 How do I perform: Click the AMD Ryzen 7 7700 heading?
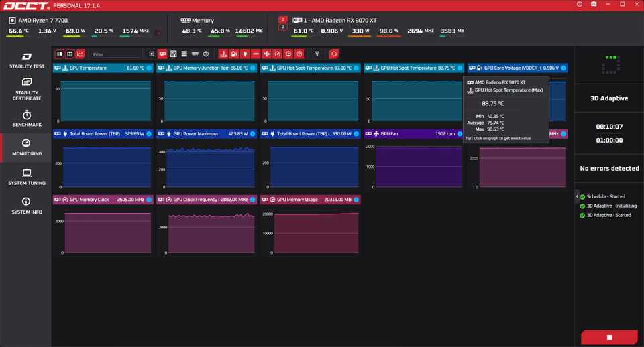[43, 21]
